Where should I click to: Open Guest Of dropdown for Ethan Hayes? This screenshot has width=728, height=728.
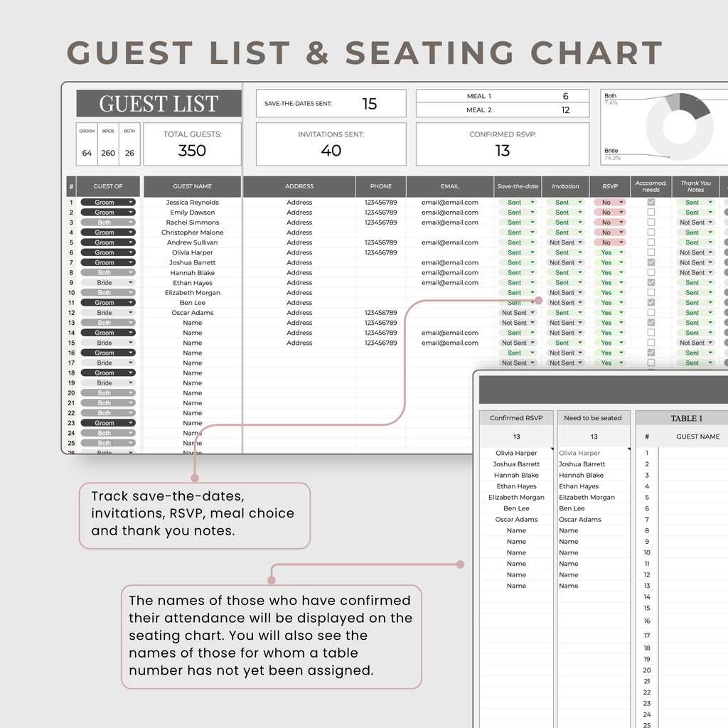[x=108, y=283]
